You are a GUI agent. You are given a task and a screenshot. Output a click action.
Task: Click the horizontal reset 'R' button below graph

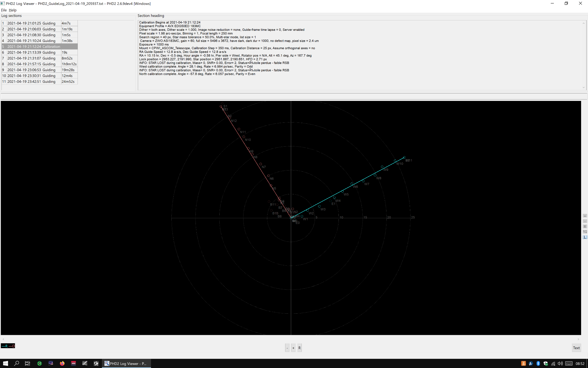299,348
